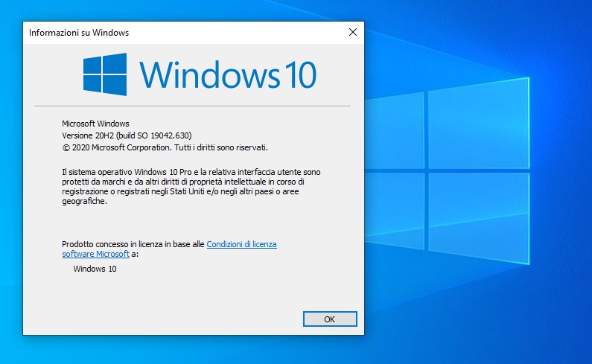Click 'Versione 20H2 (build SO 19042.630)' text

point(127,135)
